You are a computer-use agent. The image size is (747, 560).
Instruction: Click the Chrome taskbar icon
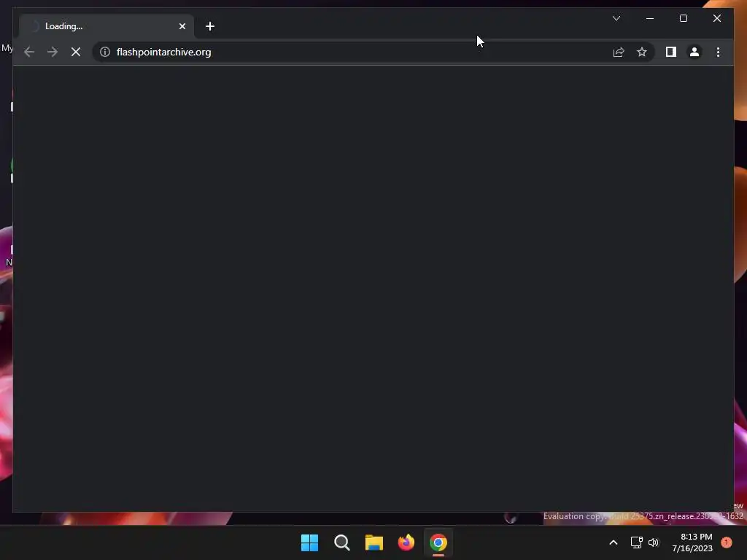(438, 542)
